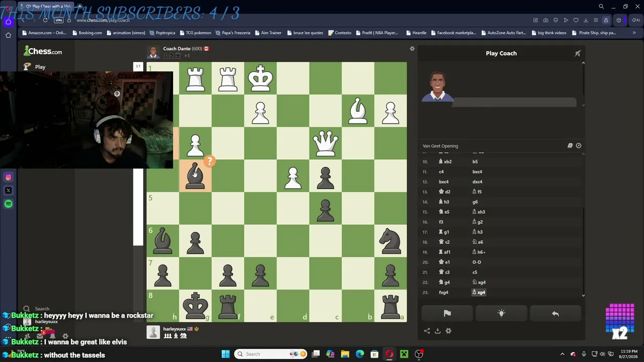
Task: Select the white queen on the board
Action: coord(326,143)
